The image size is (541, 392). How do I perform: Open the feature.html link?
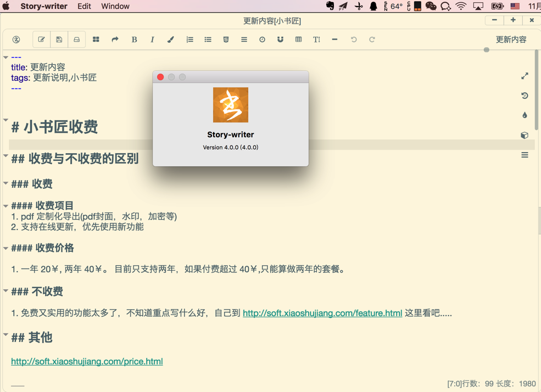[x=322, y=313]
